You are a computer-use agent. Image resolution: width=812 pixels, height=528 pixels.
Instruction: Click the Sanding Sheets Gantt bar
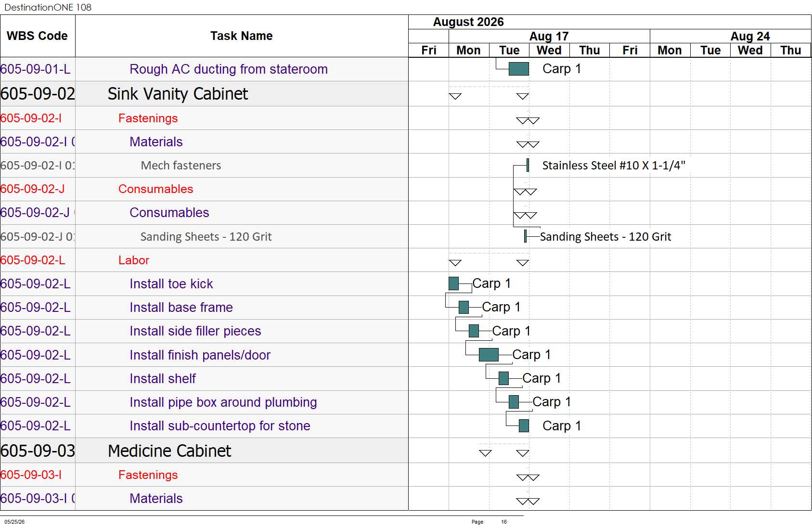pyautogui.click(x=525, y=236)
